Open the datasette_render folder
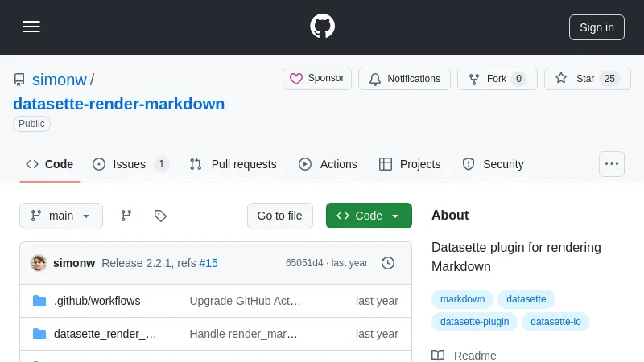Screen dimensions: 644x362 [x=105, y=334]
